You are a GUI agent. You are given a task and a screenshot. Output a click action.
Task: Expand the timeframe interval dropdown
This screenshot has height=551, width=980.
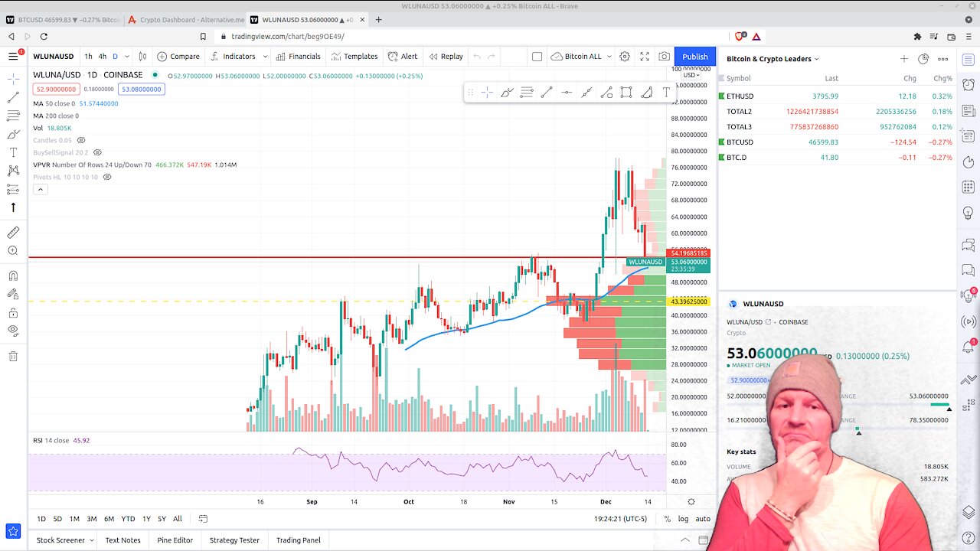pos(126,56)
